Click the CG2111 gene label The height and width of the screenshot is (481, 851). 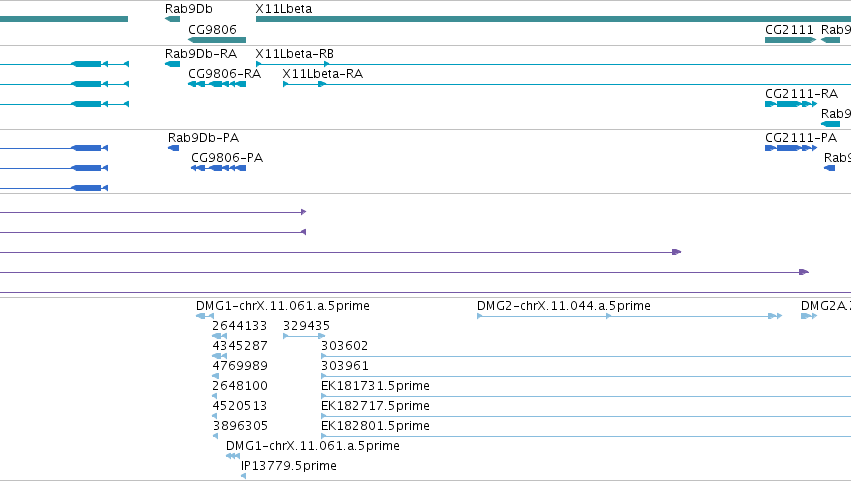coord(789,29)
